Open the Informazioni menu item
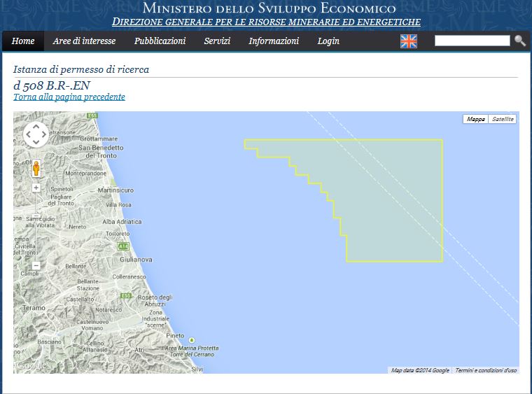The image size is (532, 394). 274,41
